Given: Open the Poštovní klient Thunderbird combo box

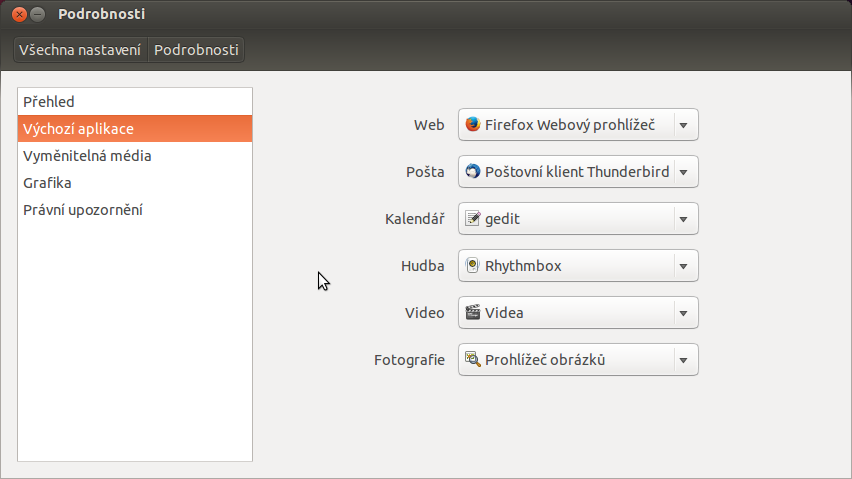Looking at the screenshot, I should pos(578,172).
